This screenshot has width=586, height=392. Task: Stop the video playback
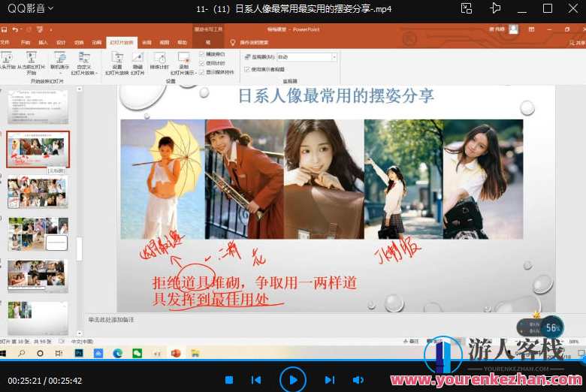pos(230,380)
